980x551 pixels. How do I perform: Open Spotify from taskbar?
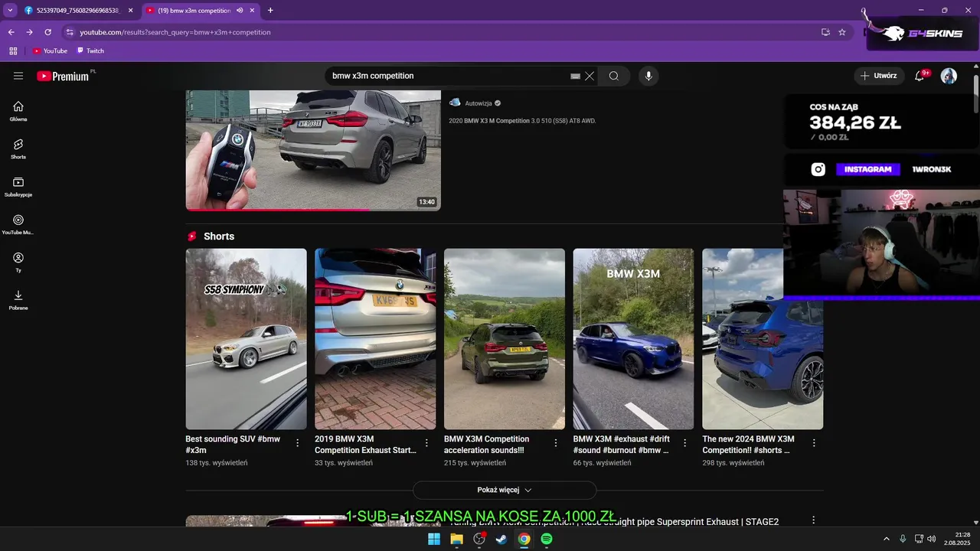click(547, 539)
